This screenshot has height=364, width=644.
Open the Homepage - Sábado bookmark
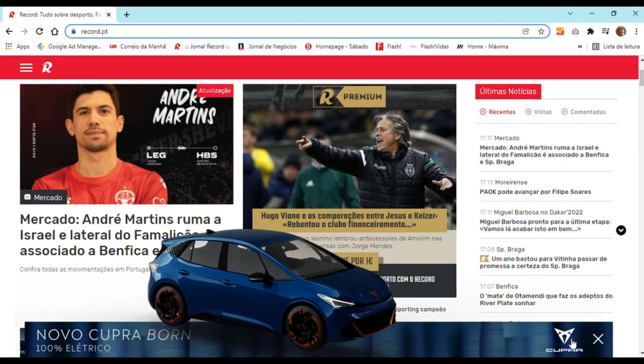click(x=337, y=47)
